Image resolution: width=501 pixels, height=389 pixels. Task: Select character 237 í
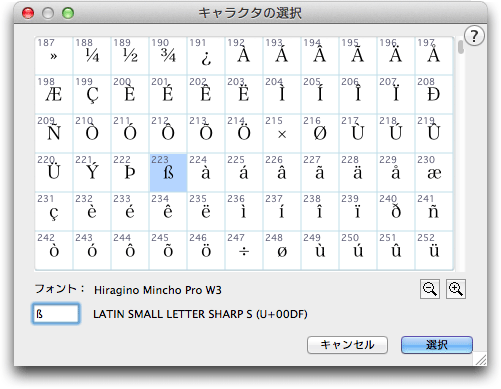282,212
